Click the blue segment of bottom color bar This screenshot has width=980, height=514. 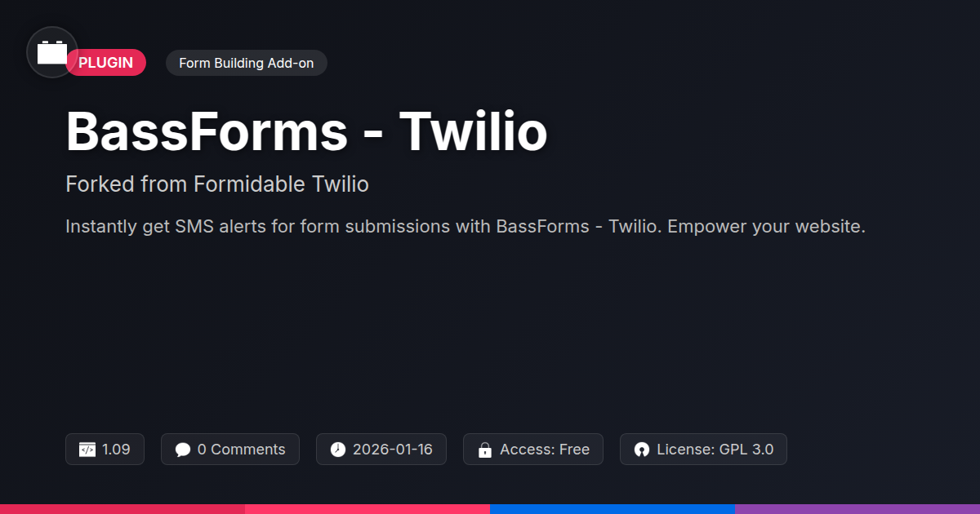click(612, 509)
